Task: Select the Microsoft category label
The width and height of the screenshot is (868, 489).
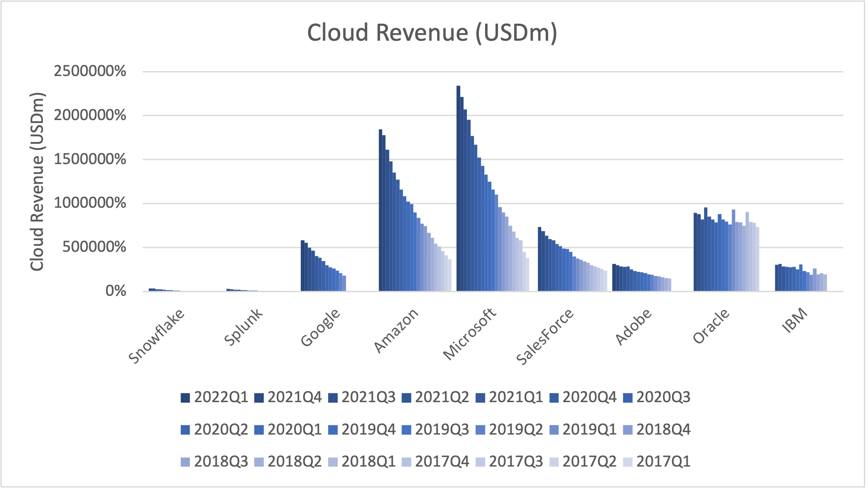Action: 470,334
